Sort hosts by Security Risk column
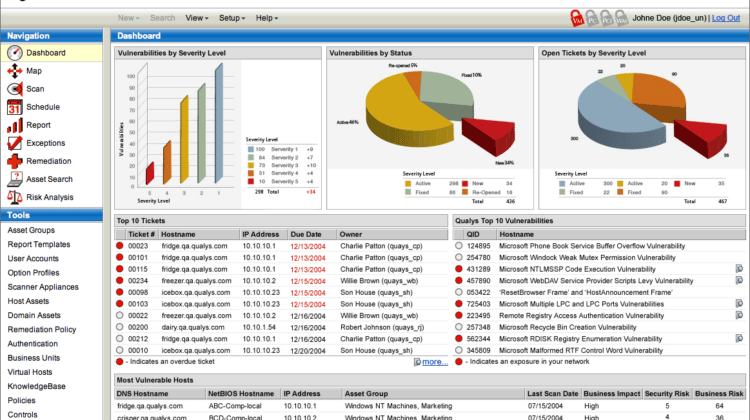The width and height of the screenshot is (750, 420). pos(667,394)
